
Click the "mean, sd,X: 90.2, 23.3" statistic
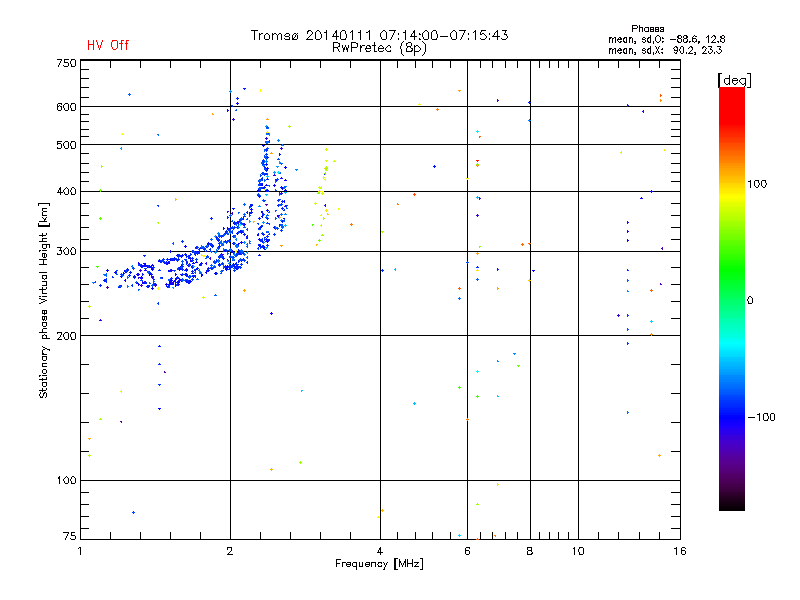point(665,50)
